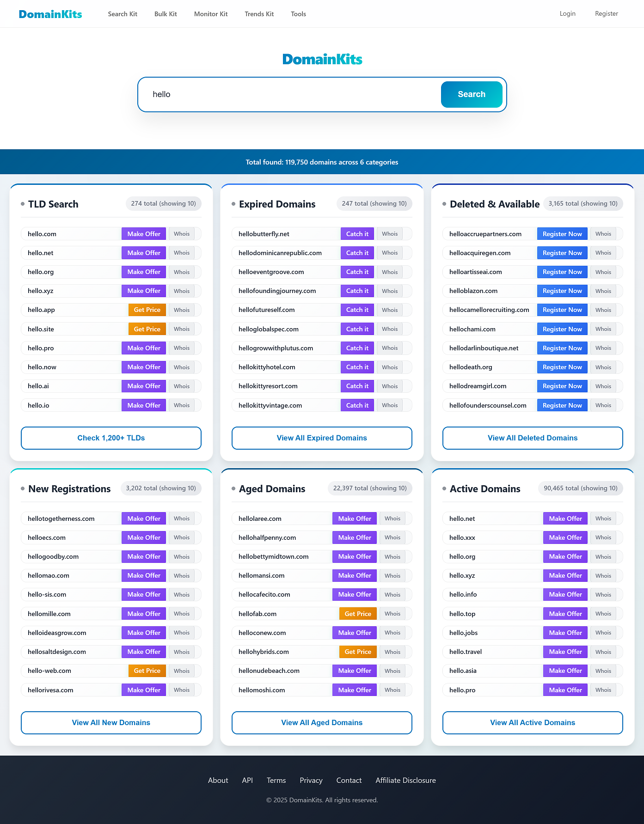Click the hellofoundingjourney.com domain name
The width and height of the screenshot is (644, 824).
[x=277, y=291]
